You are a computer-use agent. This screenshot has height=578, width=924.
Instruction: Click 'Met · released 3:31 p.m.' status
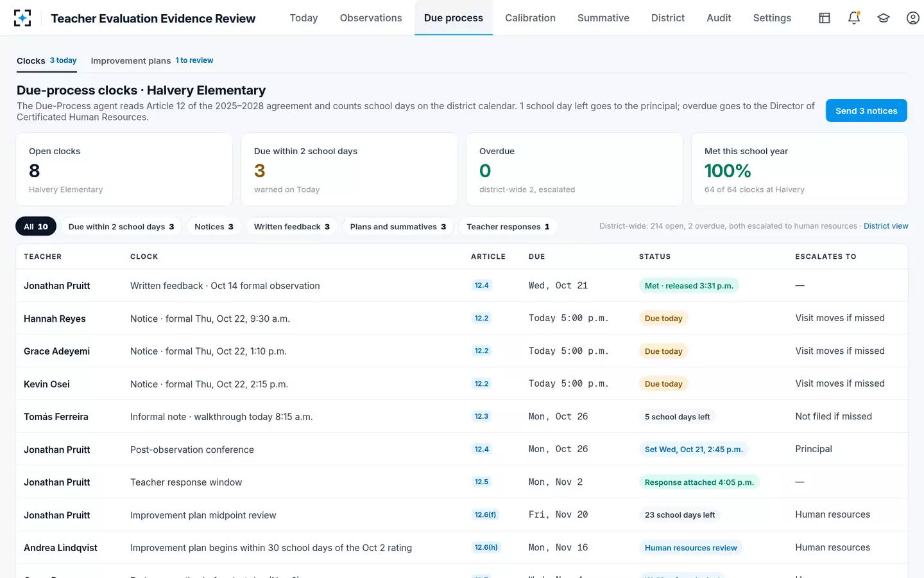point(689,286)
